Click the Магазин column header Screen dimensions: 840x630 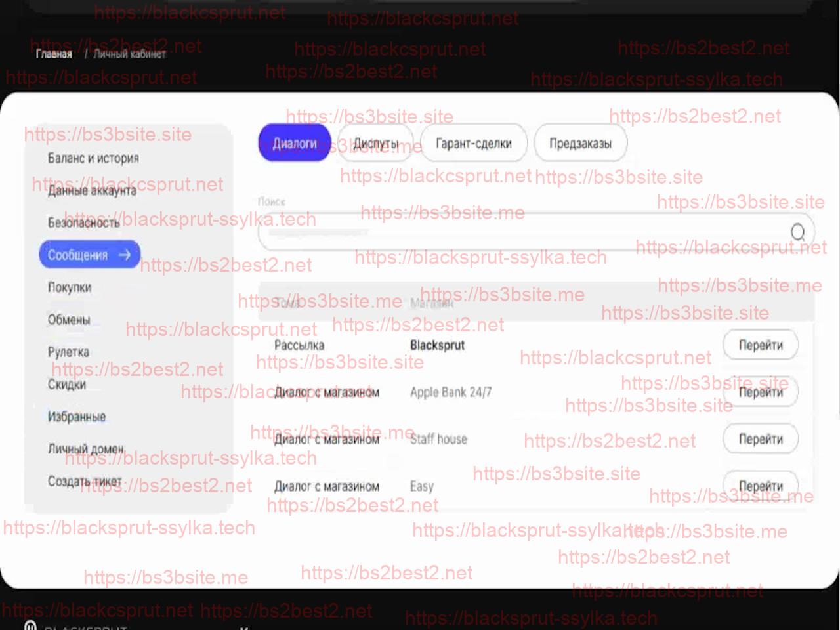click(431, 303)
